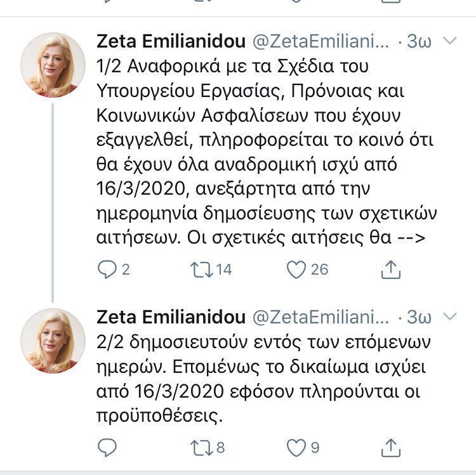Open @ZetaEmiliani handle on first tweet
Viewport: 476px width, 475px height.
tap(321, 42)
